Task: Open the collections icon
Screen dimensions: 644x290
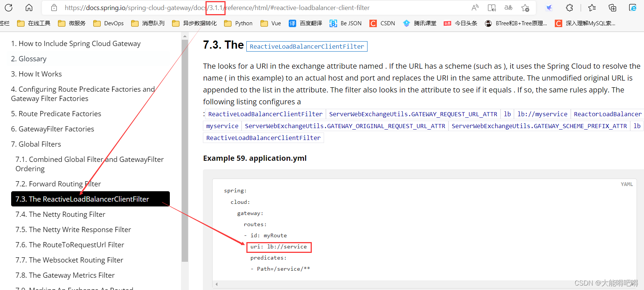Action: tap(612, 7)
